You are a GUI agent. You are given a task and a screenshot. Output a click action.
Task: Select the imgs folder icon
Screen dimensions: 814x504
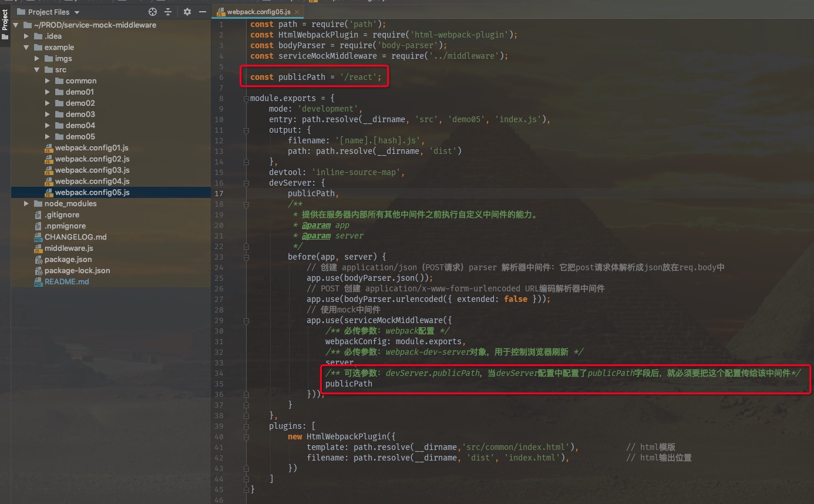49,59
